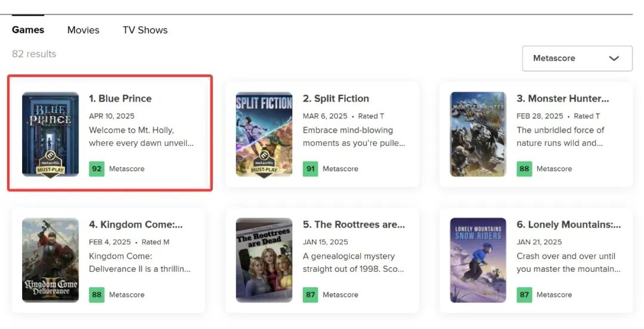Click the Must-Play badge on Blue Prince
The height and width of the screenshot is (329, 644).
click(x=50, y=164)
